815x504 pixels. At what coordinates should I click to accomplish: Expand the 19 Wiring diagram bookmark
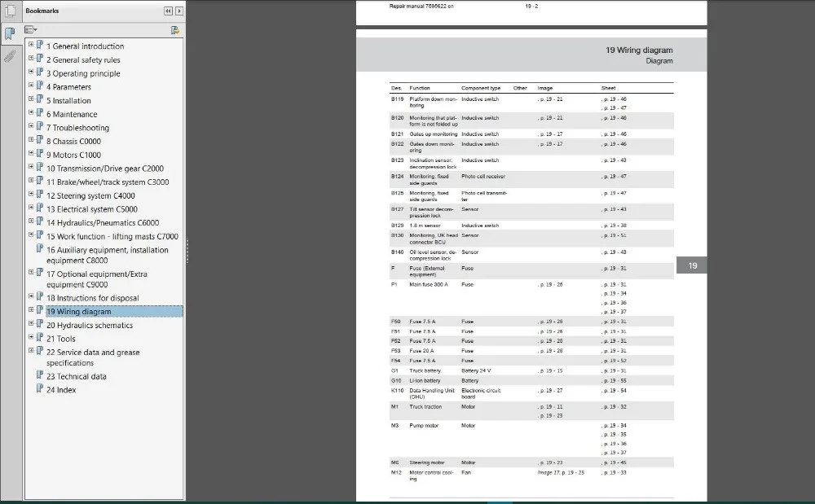coord(31,310)
